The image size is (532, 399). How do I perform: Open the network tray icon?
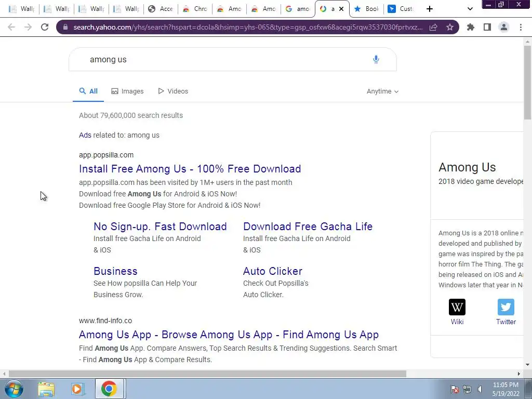tap(467, 389)
